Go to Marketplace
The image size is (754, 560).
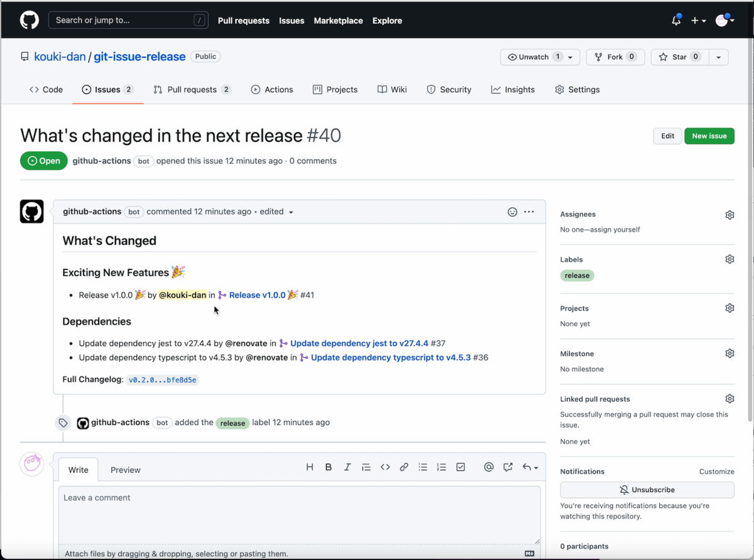click(x=338, y=21)
